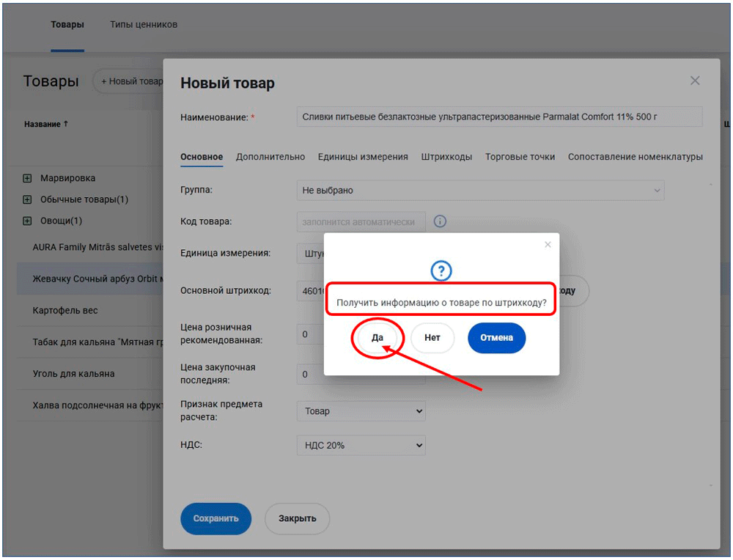
Task: Open the Группа dropdown
Action: 480,191
